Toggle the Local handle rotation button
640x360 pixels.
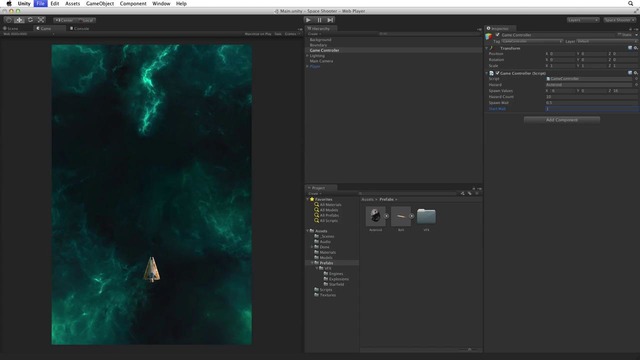click(86, 20)
